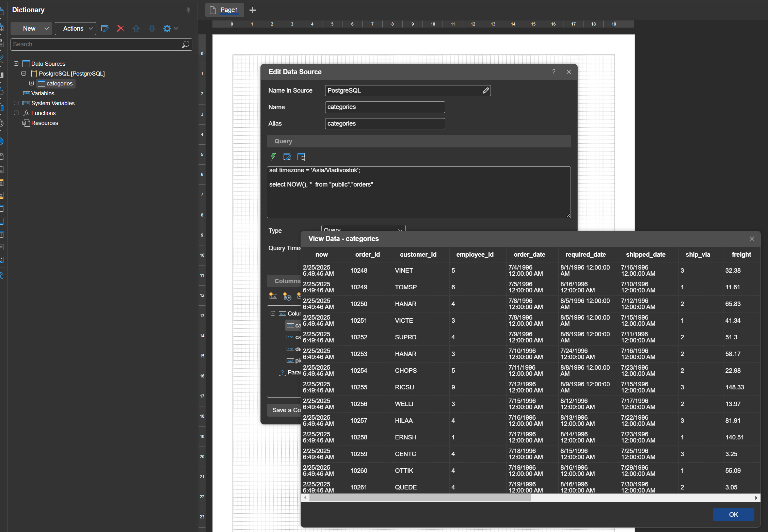Click the Move Down arrow icon
This screenshot has height=532, width=768.
pyautogui.click(x=152, y=29)
